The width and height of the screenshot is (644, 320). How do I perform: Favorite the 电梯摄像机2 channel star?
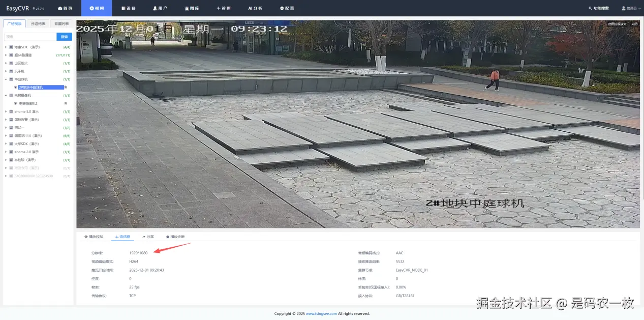click(x=65, y=103)
